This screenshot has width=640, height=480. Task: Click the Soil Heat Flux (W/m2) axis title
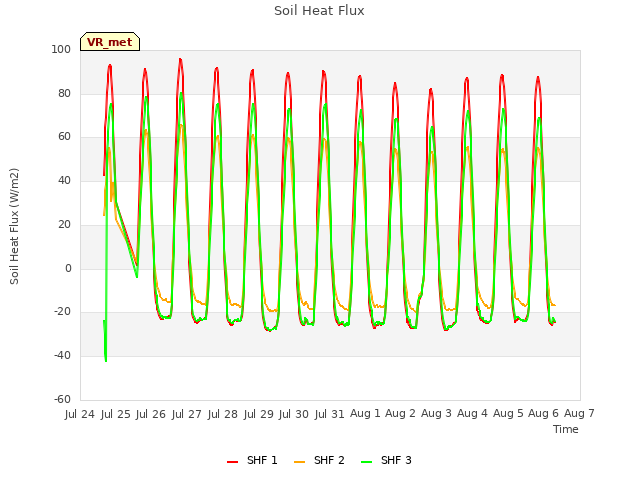pyautogui.click(x=14, y=226)
